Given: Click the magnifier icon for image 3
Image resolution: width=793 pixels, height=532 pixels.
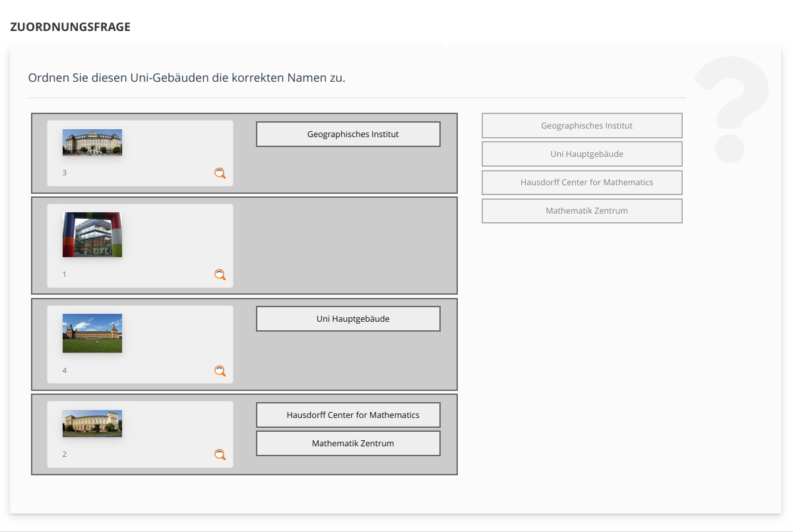Looking at the screenshot, I should point(220,173).
